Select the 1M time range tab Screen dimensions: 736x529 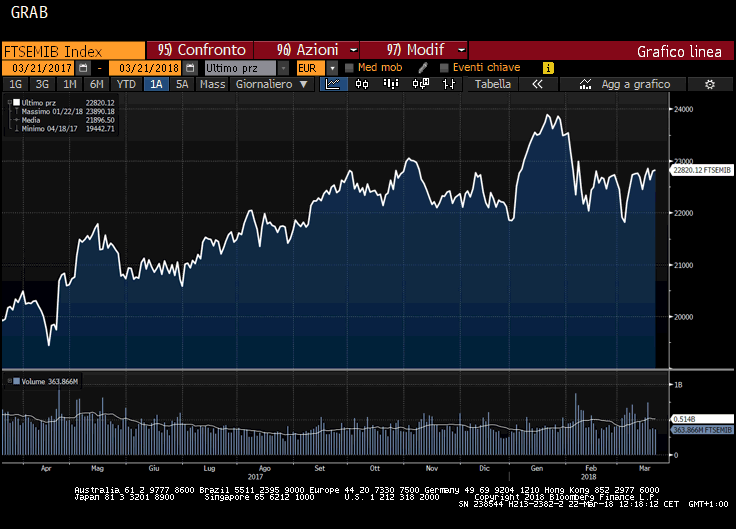point(69,84)
